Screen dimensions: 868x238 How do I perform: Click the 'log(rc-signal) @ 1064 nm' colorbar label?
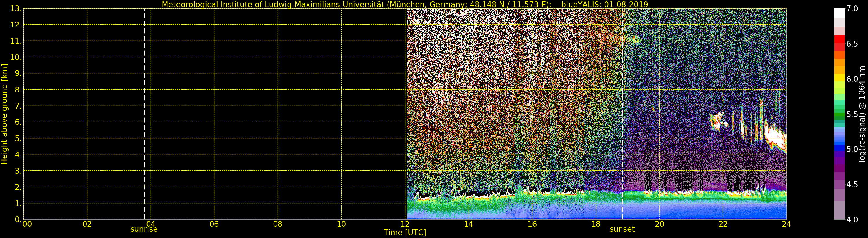coord(862,114)
